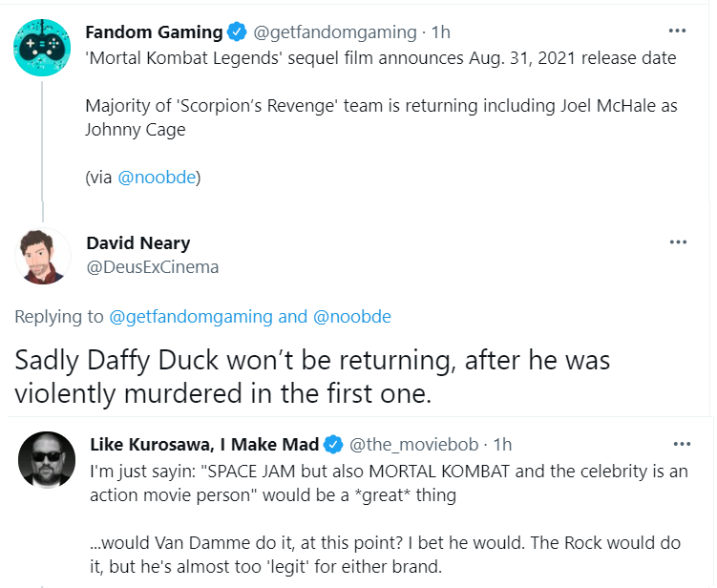Viewport: 717px width, 588px height.
Task: Click the @the_moviebob handle
Action: [x=413, y=445]
